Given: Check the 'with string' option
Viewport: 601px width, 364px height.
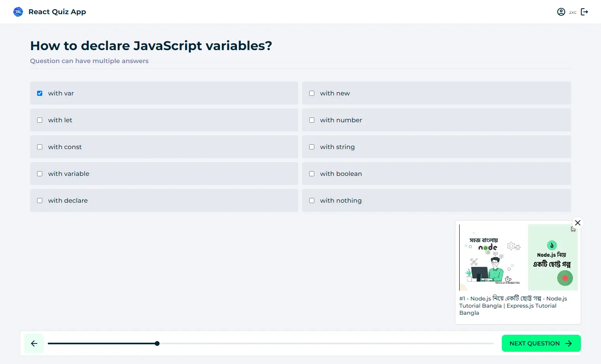Looking at the screenshot, I should pyautogui.click(x=312, y=147).
